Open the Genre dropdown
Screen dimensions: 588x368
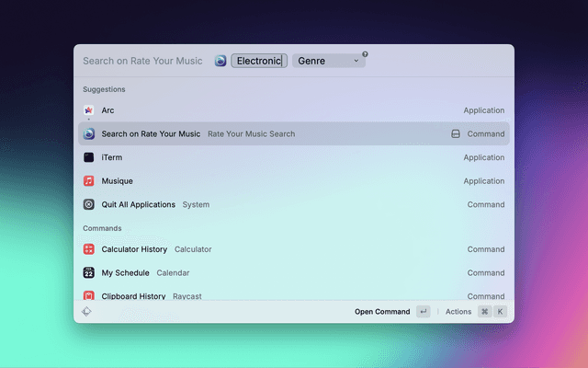[329, 61]
